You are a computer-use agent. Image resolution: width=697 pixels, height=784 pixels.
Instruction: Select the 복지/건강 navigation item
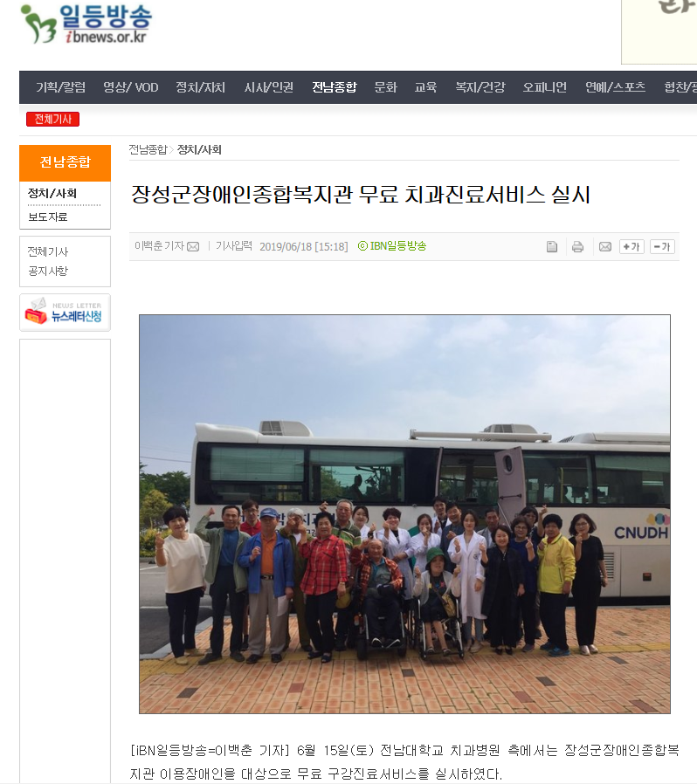tap(480, 87)
